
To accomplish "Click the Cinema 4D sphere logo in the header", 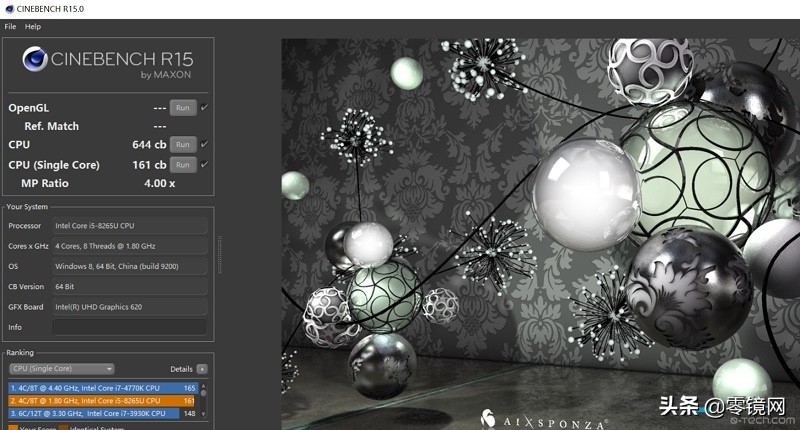I will pos(34,61).
